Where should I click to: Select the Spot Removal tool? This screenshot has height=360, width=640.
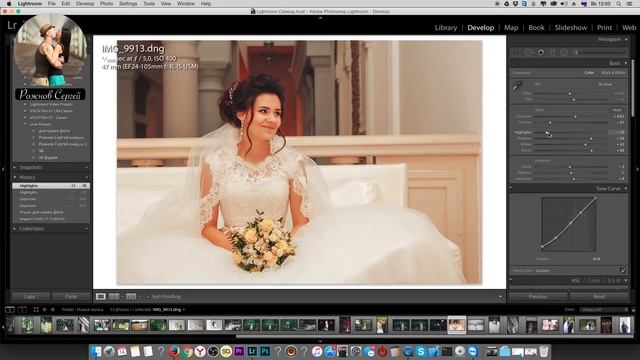point(529,52)
